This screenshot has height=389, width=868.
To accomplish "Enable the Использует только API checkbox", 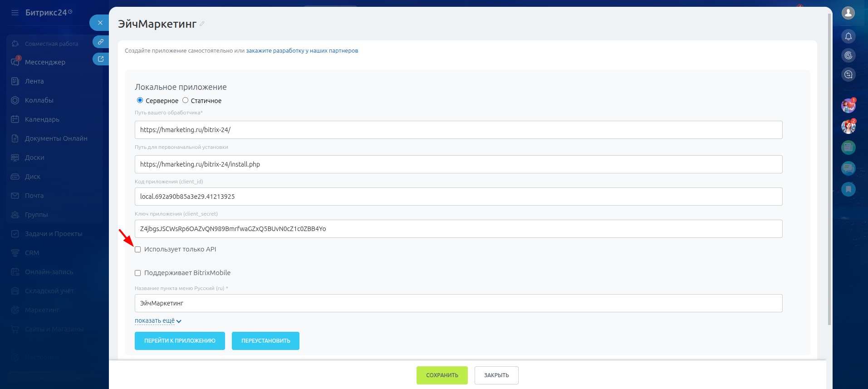I will pyautogui.click(x=138, y=250).
